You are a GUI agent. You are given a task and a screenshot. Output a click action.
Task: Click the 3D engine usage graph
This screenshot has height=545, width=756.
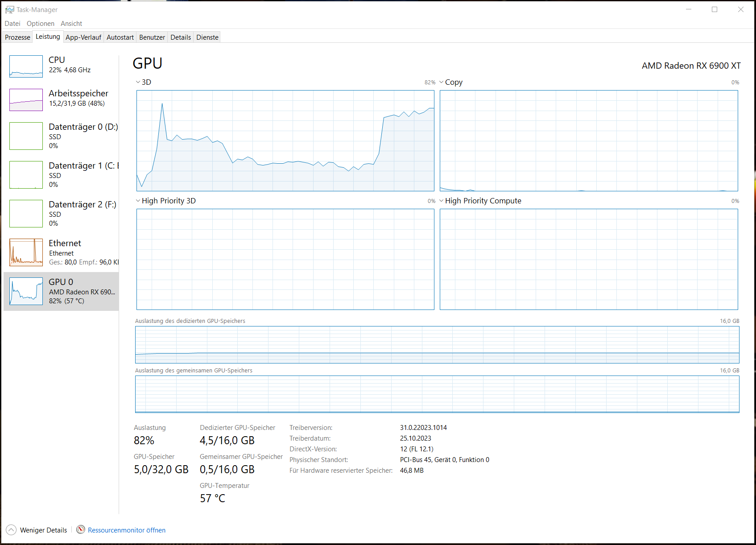tap(285, 140)
